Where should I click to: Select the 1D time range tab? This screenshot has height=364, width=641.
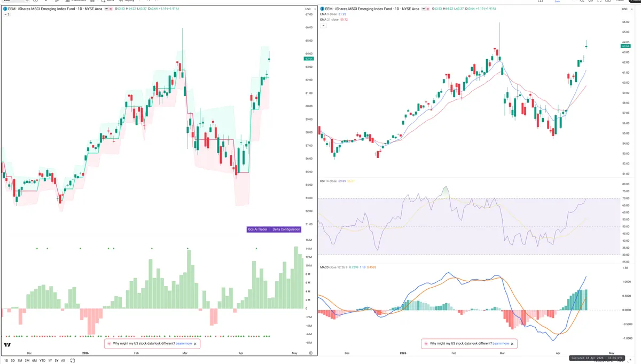[x=6, y=361]
